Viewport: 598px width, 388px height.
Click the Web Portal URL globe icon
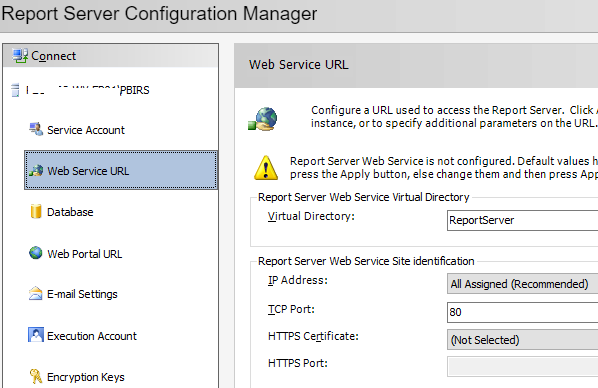36,253
